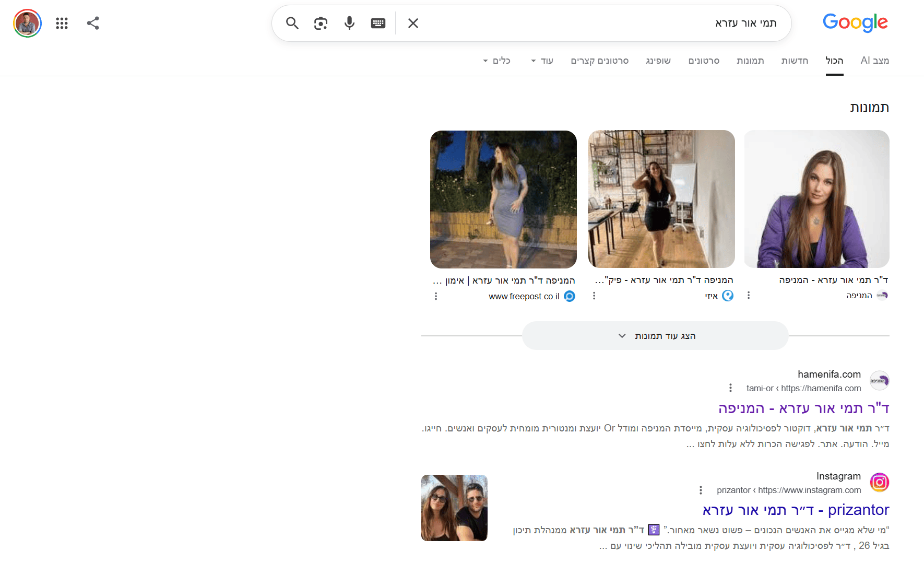Image resolution: width=924 pixels, height=562 pixels.
Task: Click the hamenifa.com site favicon
Action: 880,381
